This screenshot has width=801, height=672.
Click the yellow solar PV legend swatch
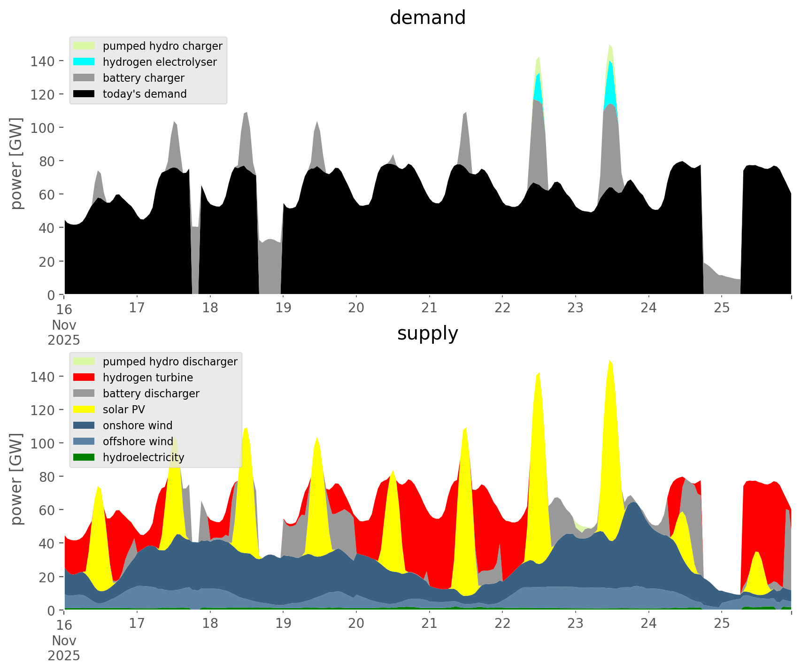(x=84, y=409)
